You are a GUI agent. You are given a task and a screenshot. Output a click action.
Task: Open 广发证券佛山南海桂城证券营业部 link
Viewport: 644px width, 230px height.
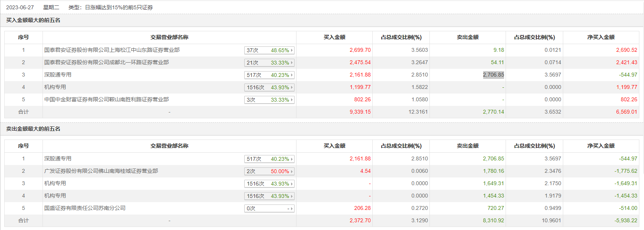coord(101,171)
